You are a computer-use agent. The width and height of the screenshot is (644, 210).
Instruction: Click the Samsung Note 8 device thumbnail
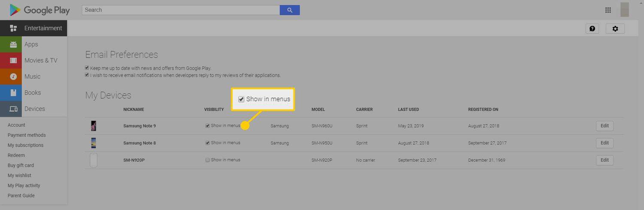pyautogui.click(x=93, y=143)
